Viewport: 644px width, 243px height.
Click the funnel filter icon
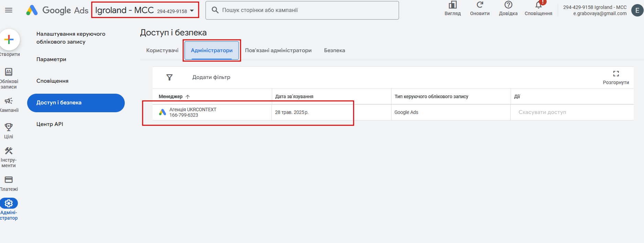tap(169, 77)
